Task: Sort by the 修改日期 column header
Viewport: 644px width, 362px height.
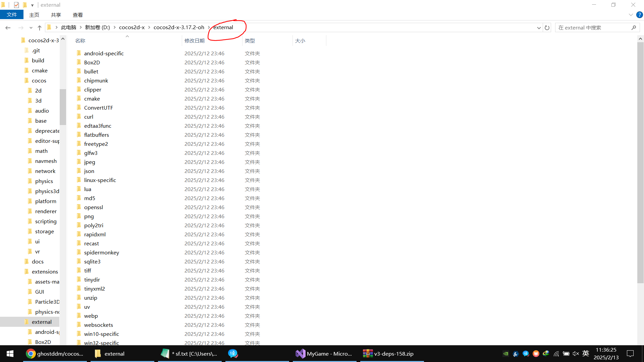Action: click(x=195, y=41)
